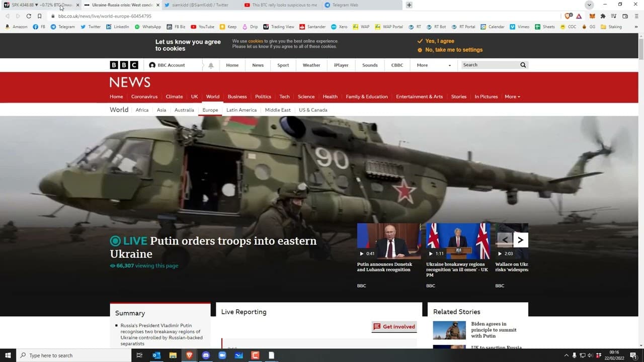Accept cookies with Yes, I agree
This screenshot has width=644, height=362.
[436, 41]
